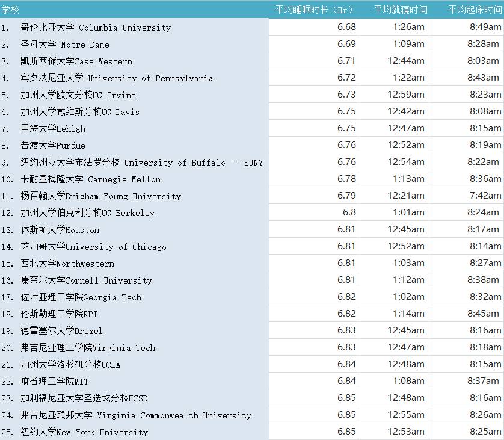Click bedtime 1:26am in Columbia row
The image size is (504, 440).
click(408, 26)
